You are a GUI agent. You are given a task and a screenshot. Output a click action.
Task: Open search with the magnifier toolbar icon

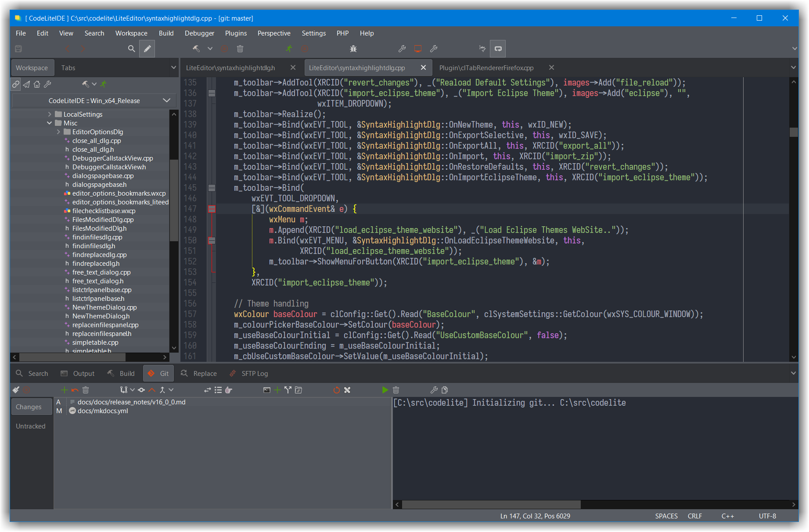(x=131, y=49)
